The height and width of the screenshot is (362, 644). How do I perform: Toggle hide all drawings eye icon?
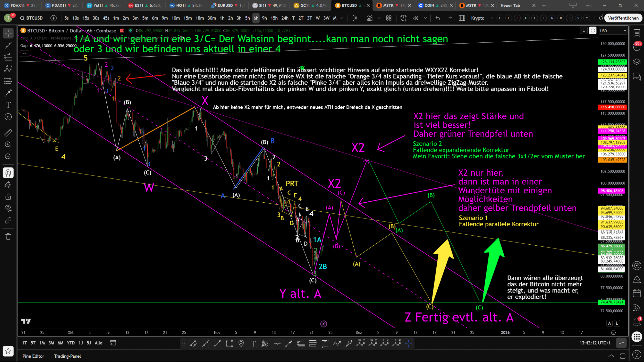(8, 208)
